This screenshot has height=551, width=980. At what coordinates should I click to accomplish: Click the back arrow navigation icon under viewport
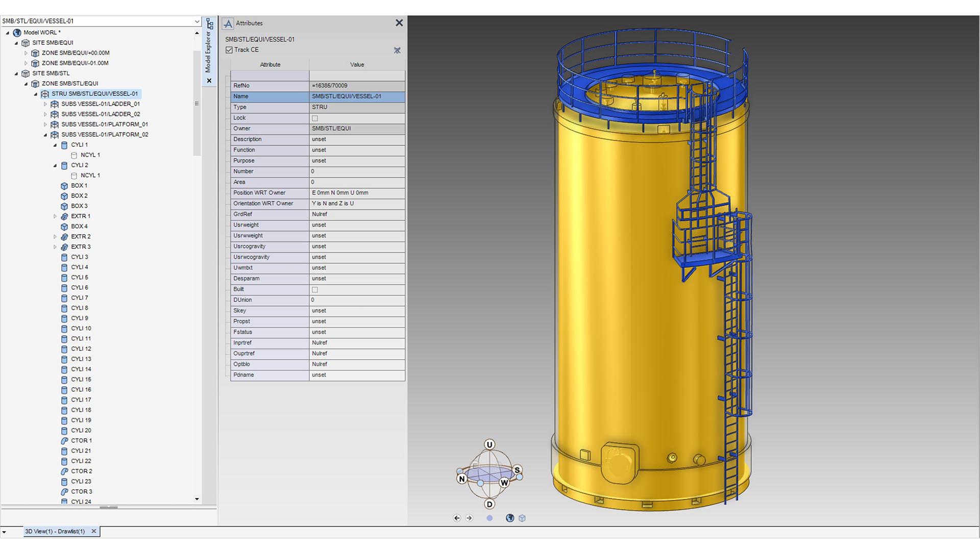[457, 518]
